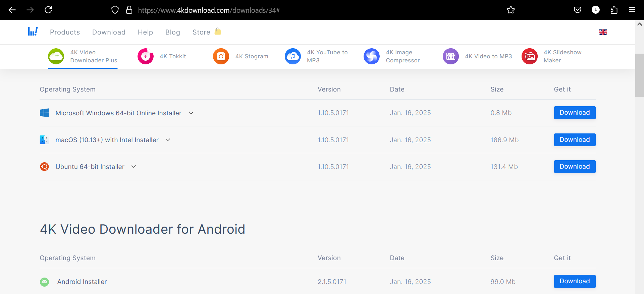Click the 4K Image Compressor swirl icon
Image resolution: width=644 pixels, height=294 pixels.
[x=372, y=56]
